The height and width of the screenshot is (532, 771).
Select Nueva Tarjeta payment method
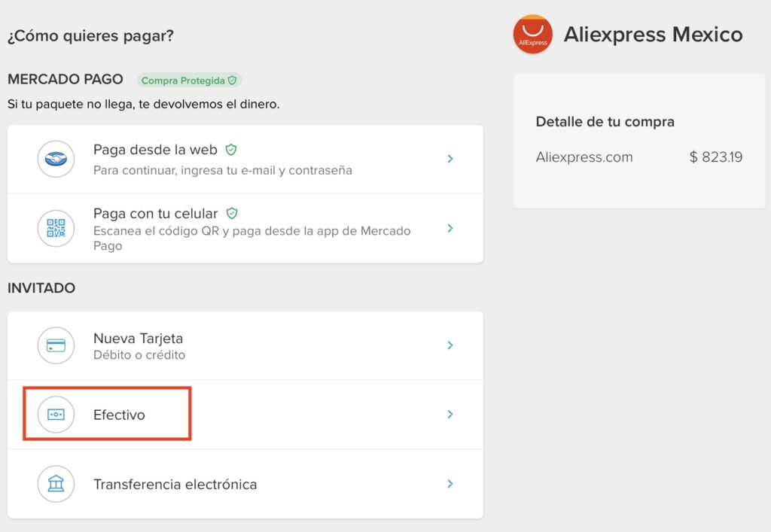245,345
